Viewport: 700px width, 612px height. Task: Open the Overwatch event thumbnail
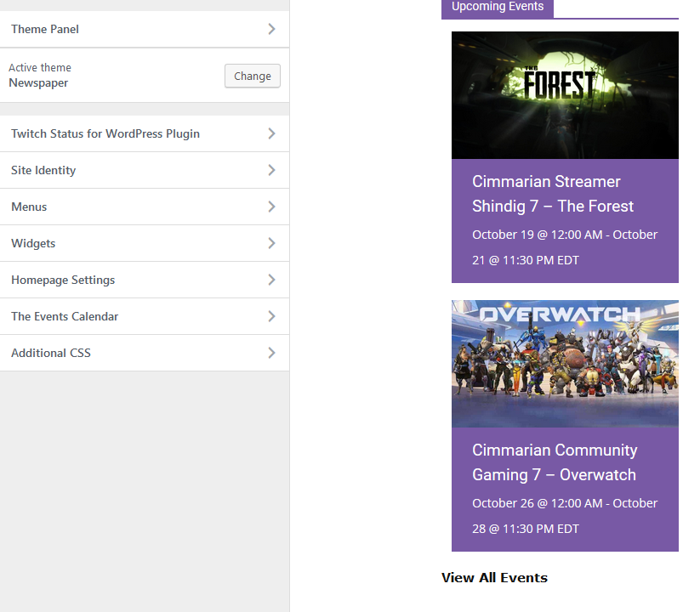point(565,364)
